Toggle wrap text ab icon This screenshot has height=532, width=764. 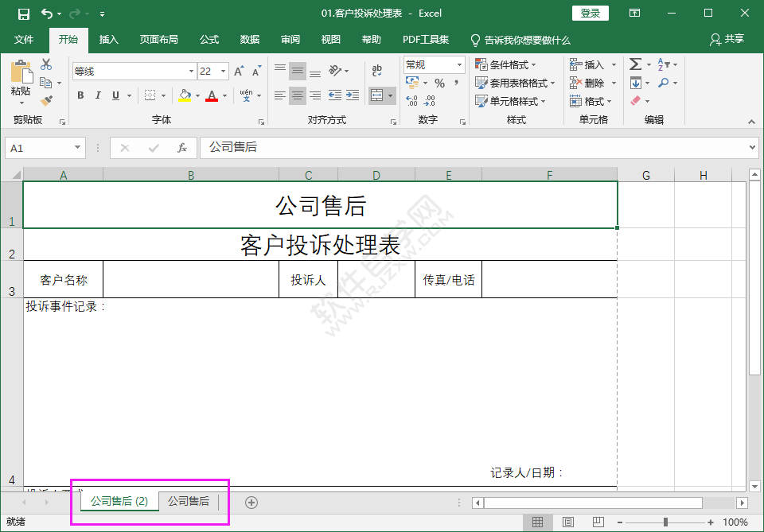[x=376, y=69]
